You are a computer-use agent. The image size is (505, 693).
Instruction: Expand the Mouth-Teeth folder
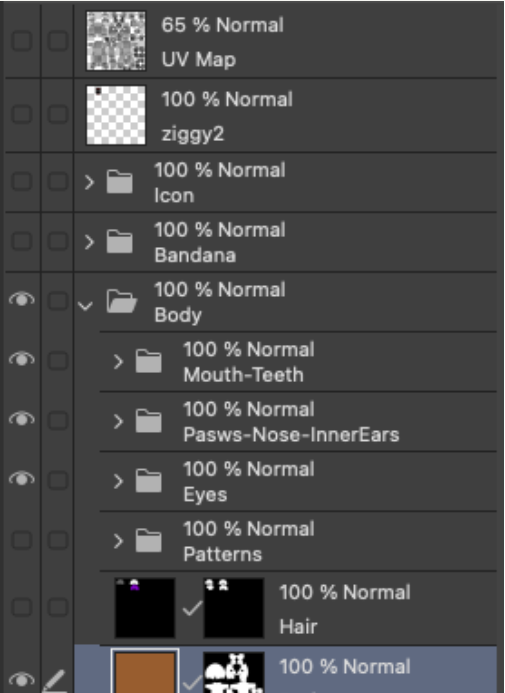[x=118, y=362]
